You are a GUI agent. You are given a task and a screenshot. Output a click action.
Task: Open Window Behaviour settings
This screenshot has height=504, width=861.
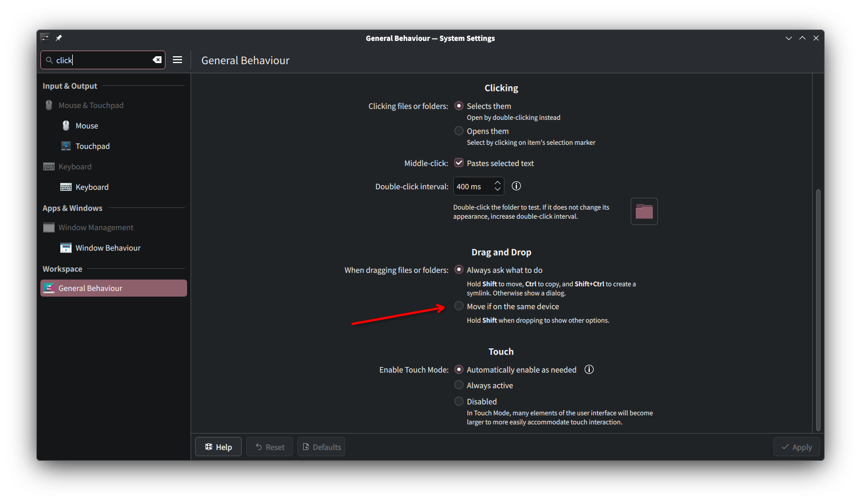point(114,248)
